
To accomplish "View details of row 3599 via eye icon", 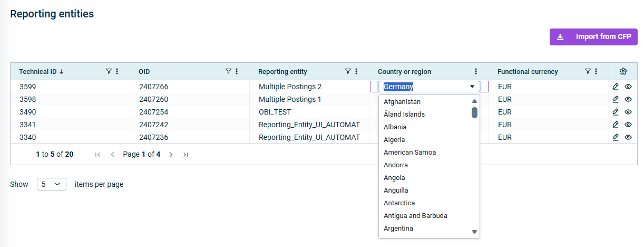I will [x=628, y=87].
